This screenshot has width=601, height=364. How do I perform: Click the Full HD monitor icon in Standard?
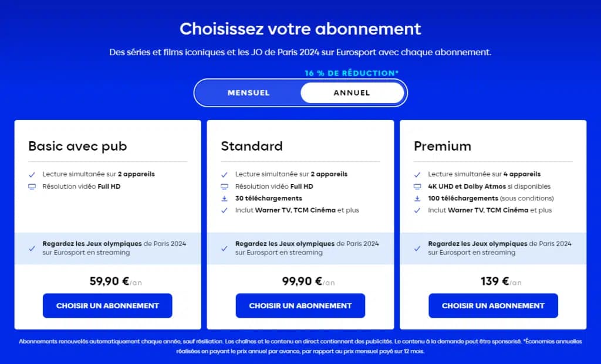pyautogui.click(x=225, y=186)
